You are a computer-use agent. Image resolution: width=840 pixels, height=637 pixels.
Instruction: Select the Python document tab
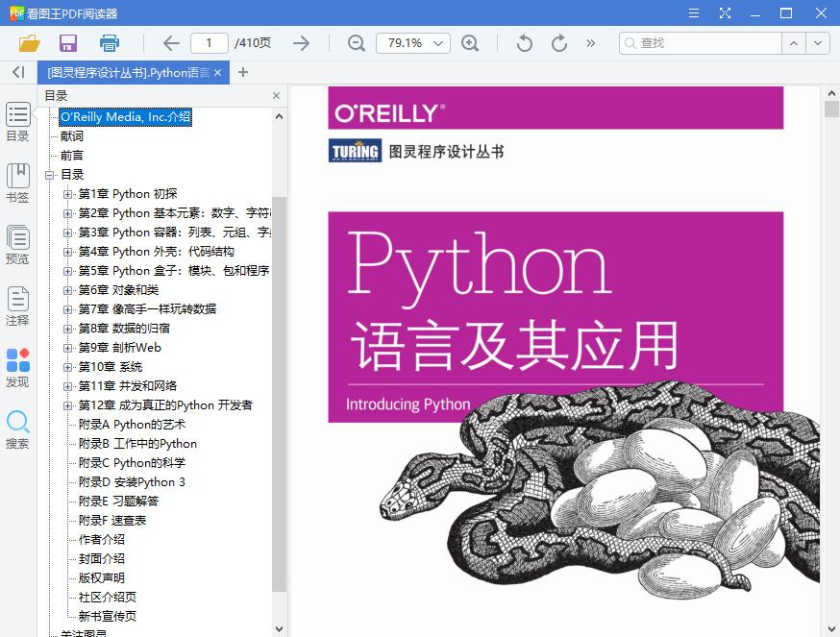point(128,72)
